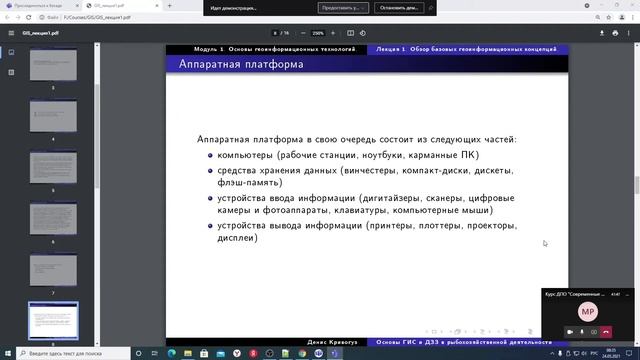Image resolution: width=640 pixels, height=360 pixels.
Task: Open Chrome main menu (three dots)
Action: pyautogui.click(x=633, y=18)
